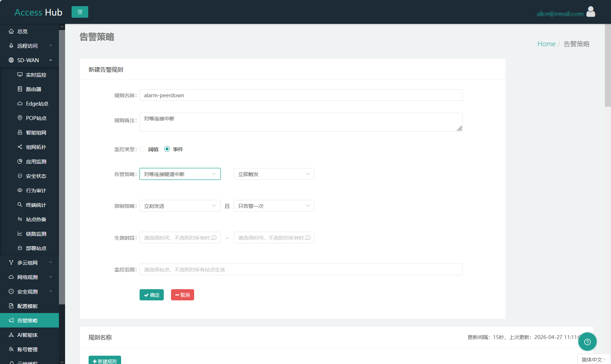Open the 告警策略 menu item

pos(29,320)
